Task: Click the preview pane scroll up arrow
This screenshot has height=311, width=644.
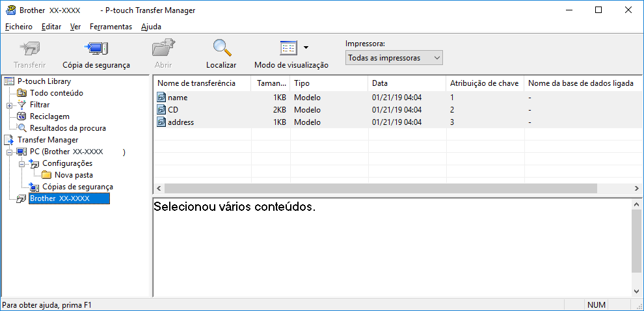Action: tap(637, 204)
